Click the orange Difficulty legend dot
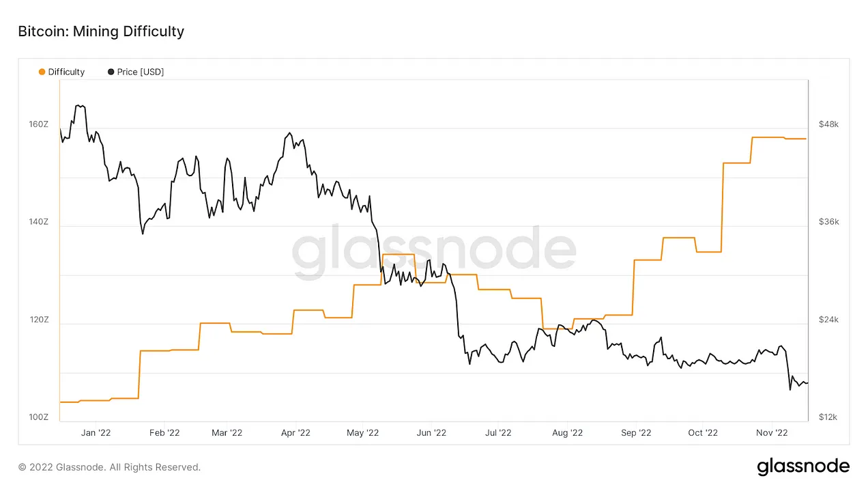This screenshot has height=489, width=868. (42, 72)
